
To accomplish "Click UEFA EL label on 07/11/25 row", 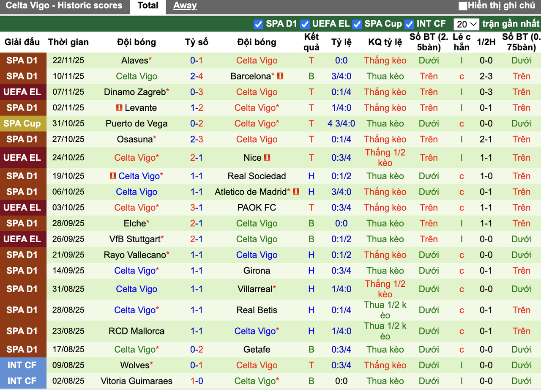I will (x=22, y=92).
